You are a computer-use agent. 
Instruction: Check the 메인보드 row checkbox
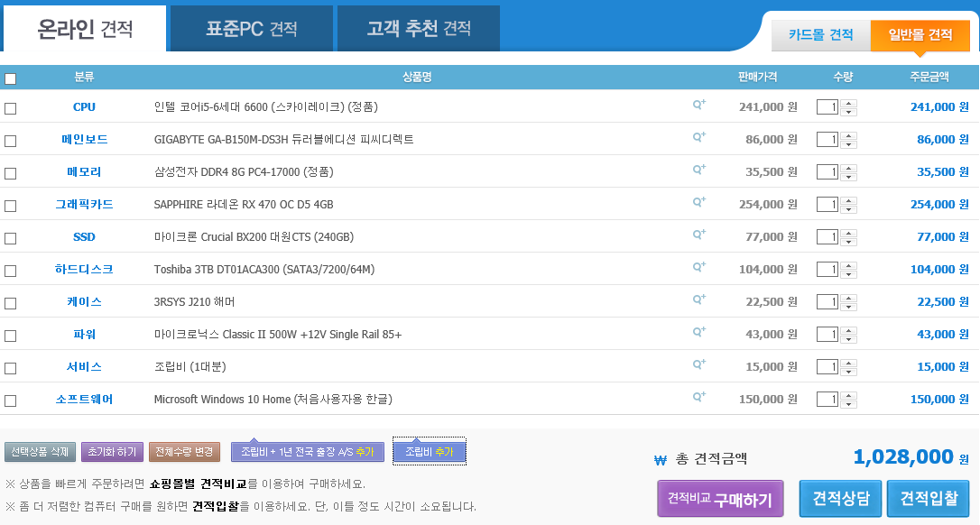tap(10, 141)
